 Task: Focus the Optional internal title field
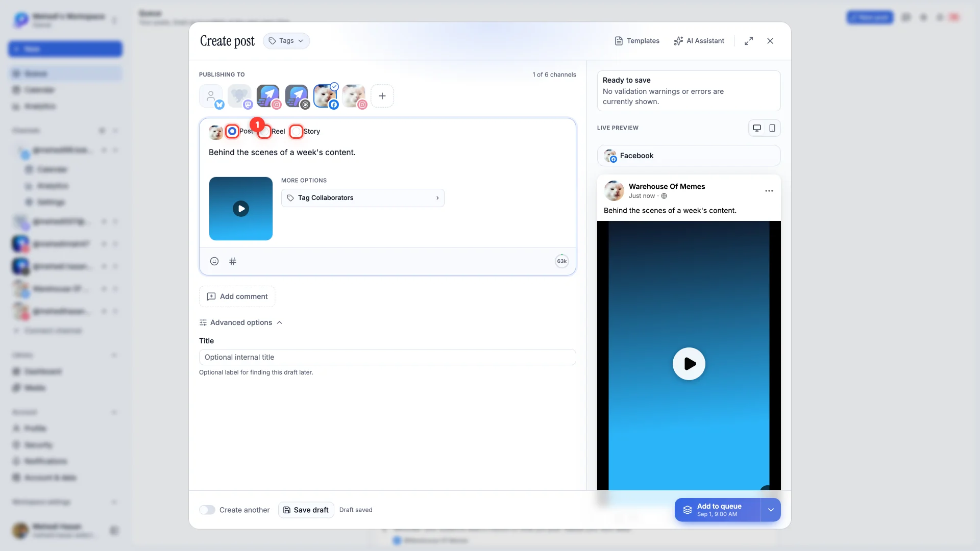(x=387, y=357)
